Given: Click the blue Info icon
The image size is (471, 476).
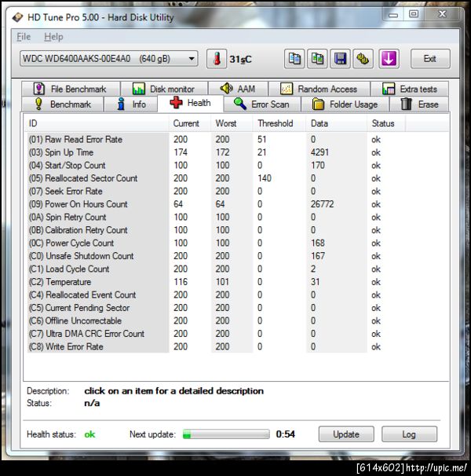Looking at the screenshot, I should 121,104.
